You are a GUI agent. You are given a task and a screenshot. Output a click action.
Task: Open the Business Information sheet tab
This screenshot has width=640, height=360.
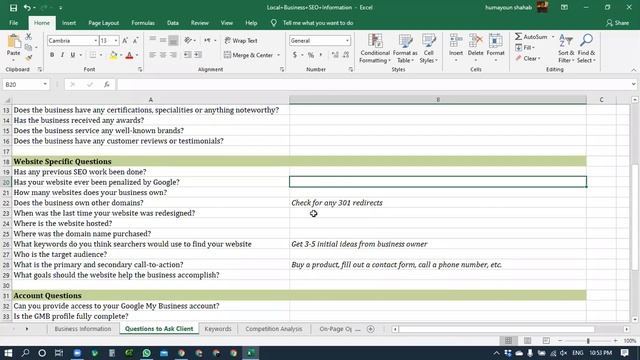pyautogui.click(x=83, y=329)
